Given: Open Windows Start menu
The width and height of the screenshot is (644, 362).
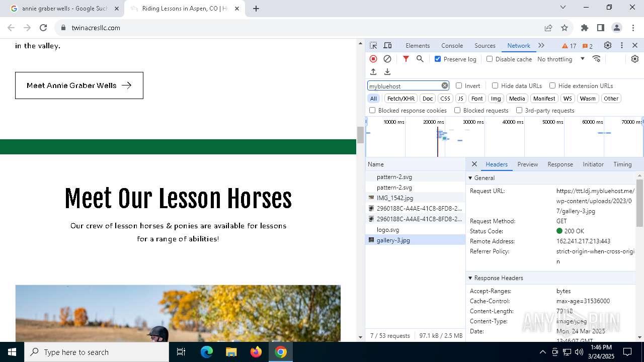Looking at the screenshot, I should point(12,352).
